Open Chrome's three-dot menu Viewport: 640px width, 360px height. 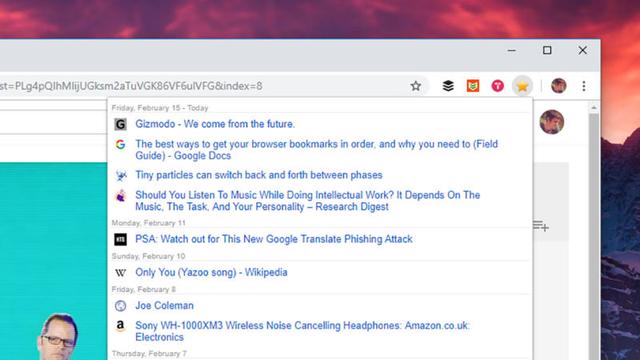[x=584, y=86]
